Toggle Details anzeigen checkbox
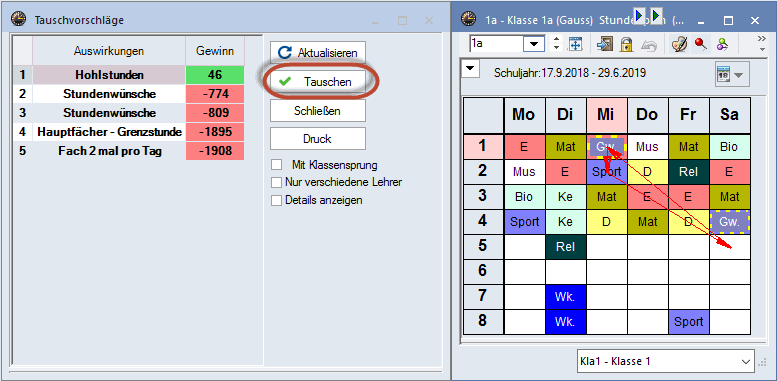The width and height of the screenshot is (777, 381). [x=277, y=201]
